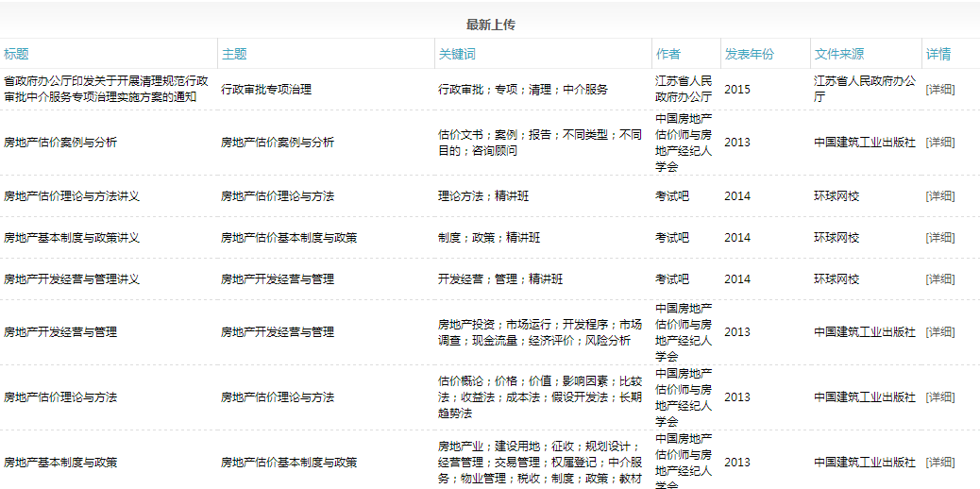Screen dimensions: 980x489
Task: Click keywords 行政审批；专项；清理；中介服务
Action: [523, 90]
